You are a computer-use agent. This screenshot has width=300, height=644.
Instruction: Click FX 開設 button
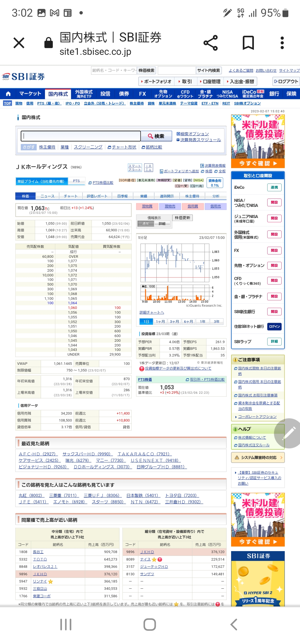(274, 251)
